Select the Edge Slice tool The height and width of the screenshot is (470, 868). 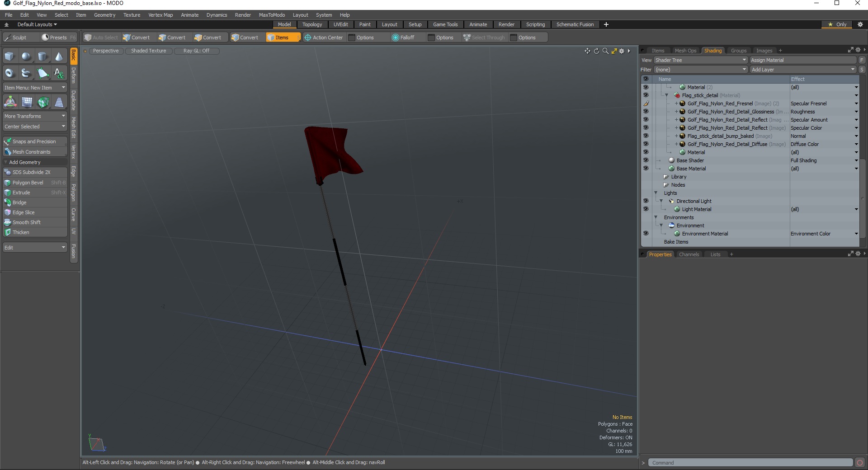[35, 212]
